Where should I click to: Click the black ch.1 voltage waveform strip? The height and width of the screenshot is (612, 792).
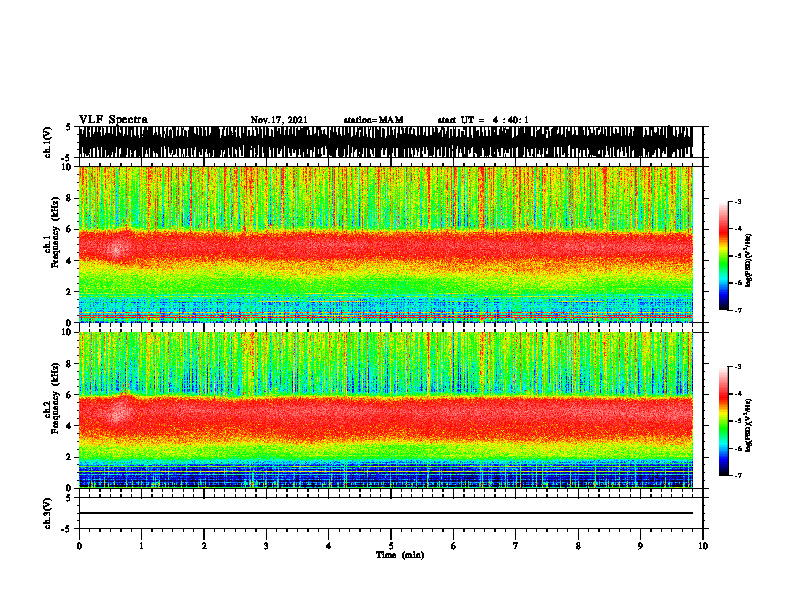pyautogui.click(x=385, y=142)
